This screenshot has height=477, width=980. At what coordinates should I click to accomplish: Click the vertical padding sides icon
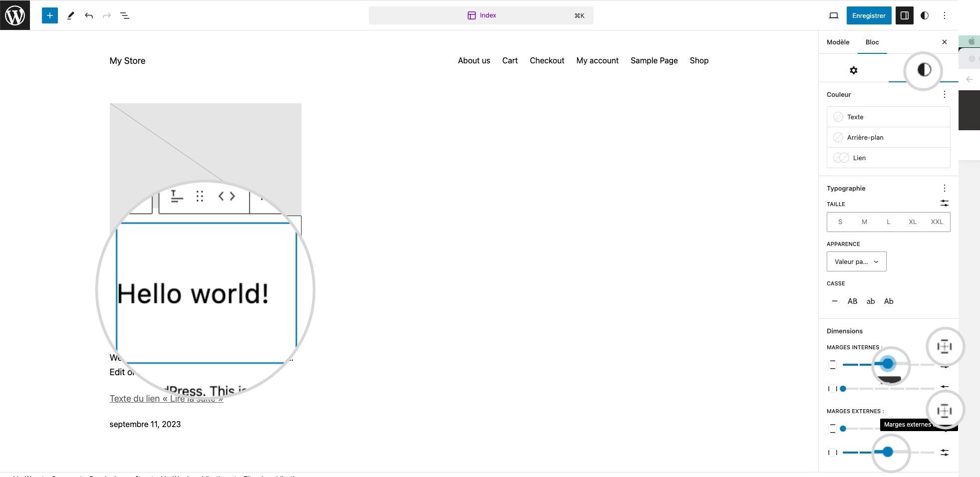click(x=832, y=365)
